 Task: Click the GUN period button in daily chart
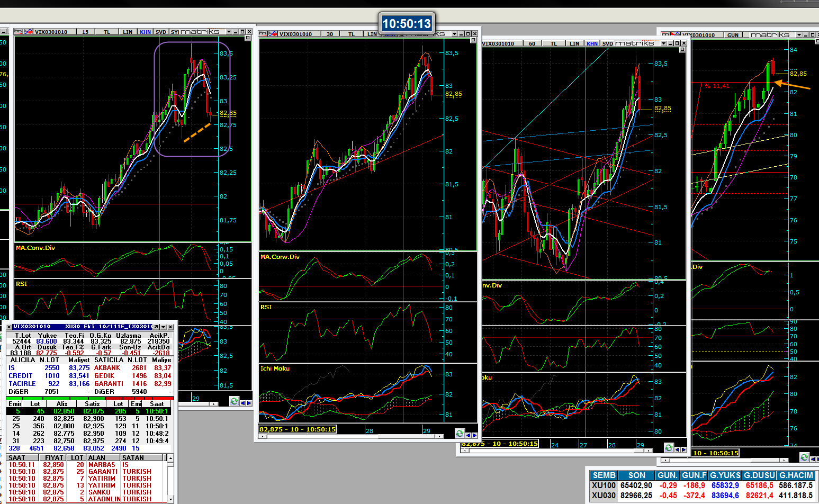click(733, 35)
